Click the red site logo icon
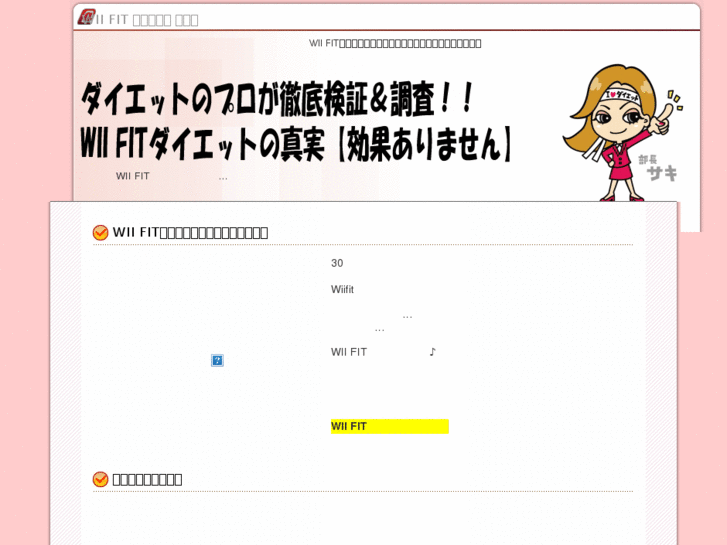 click(x=86, y=17)
